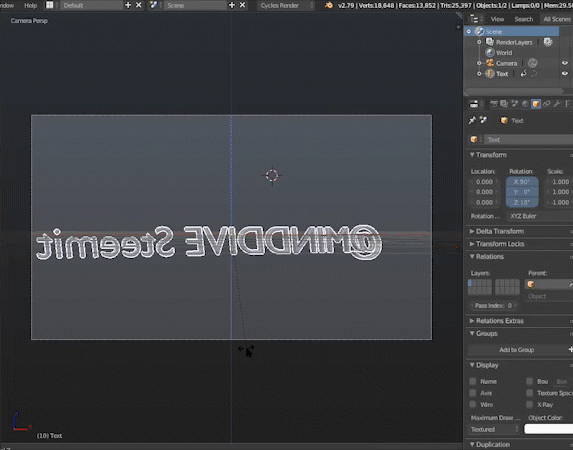This screenshot has width=573, height=450.
Task: Switch to World properties tab icon
Action: tap(525, 104)
